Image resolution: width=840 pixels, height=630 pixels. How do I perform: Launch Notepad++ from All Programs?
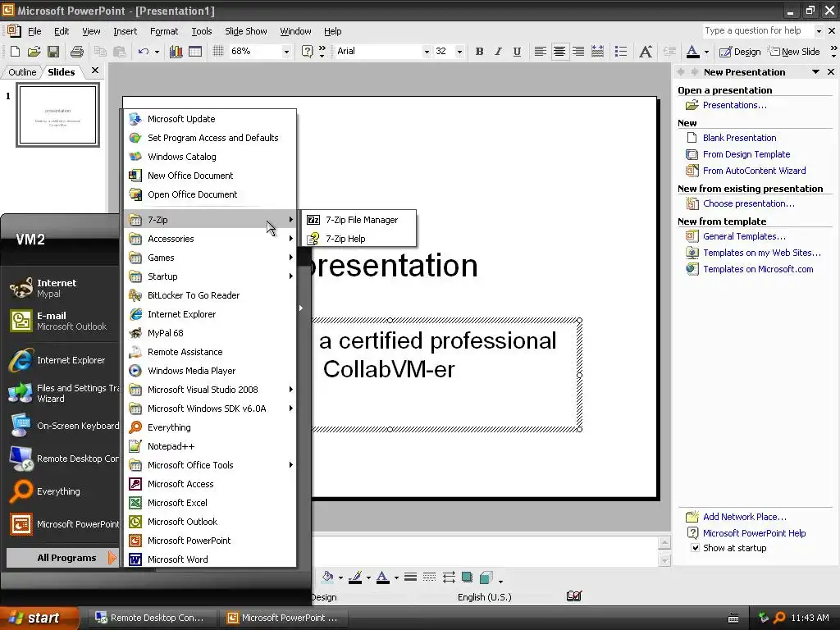(x=210, y=446)
